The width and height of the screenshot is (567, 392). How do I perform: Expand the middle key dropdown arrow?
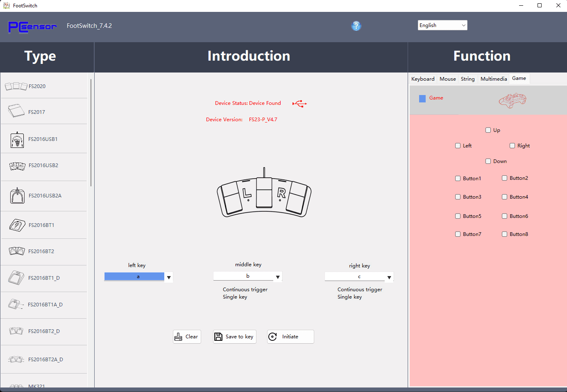(x=278, y=277)
